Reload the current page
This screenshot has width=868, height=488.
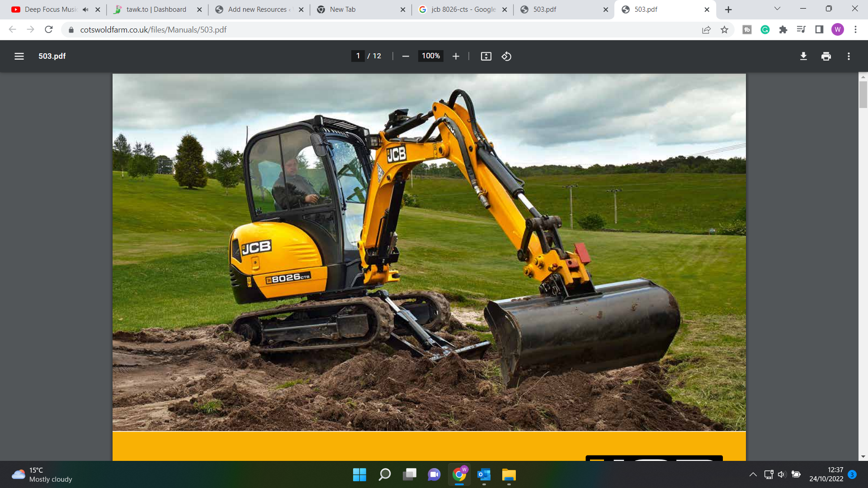pyautogui.click(x=49, y=29)
